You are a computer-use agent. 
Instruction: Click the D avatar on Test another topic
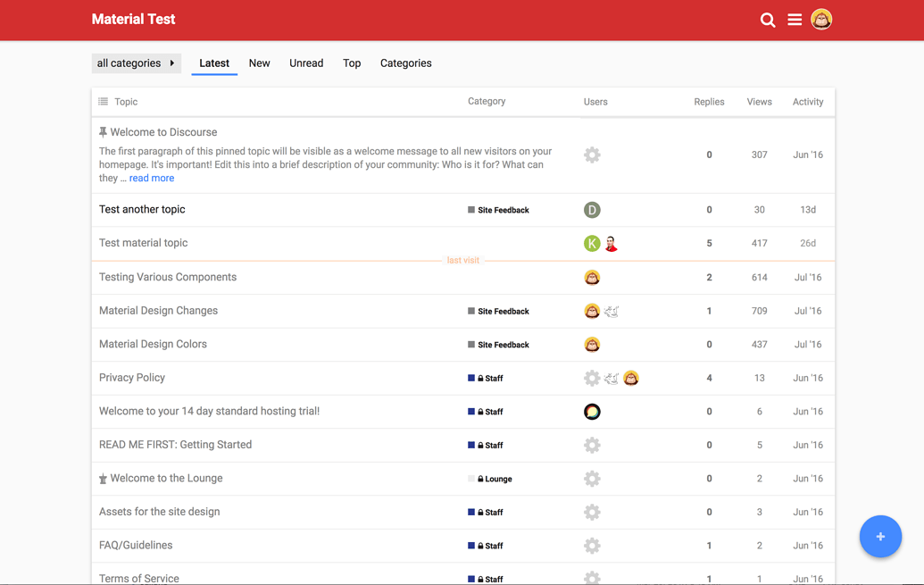(x=591, y=210)
